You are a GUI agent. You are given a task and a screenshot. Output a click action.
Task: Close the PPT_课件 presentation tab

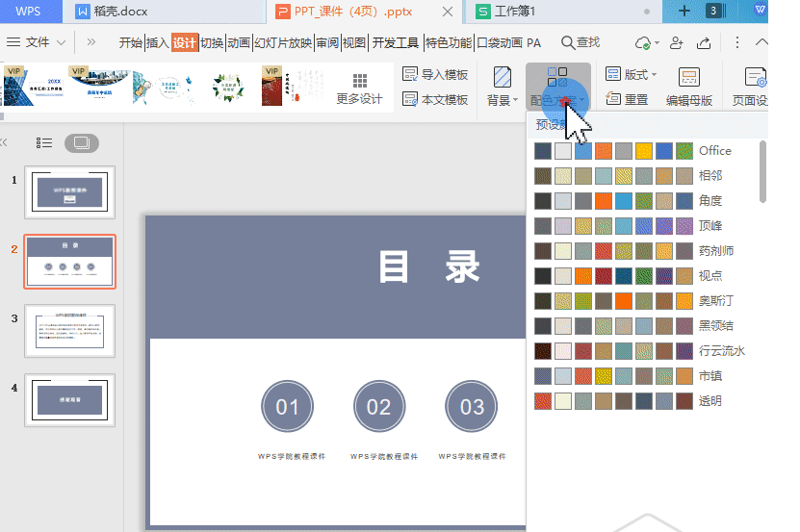[448, 12]
